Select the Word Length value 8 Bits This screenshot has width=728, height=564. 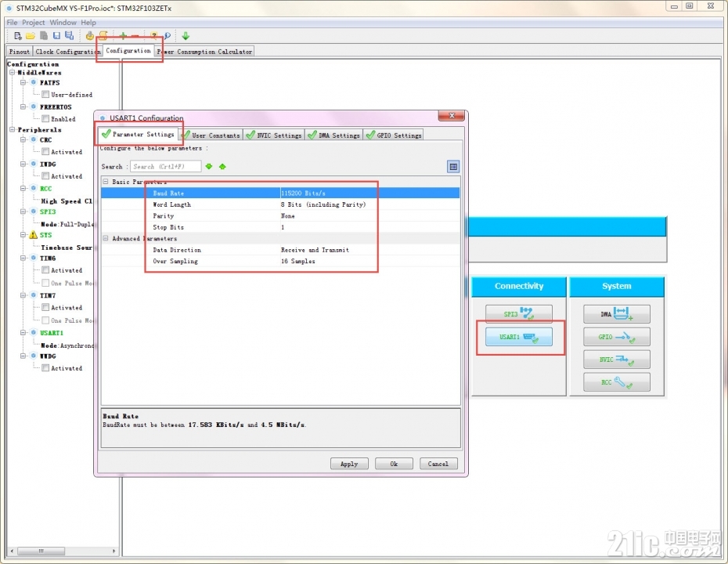tap(323, 204)
